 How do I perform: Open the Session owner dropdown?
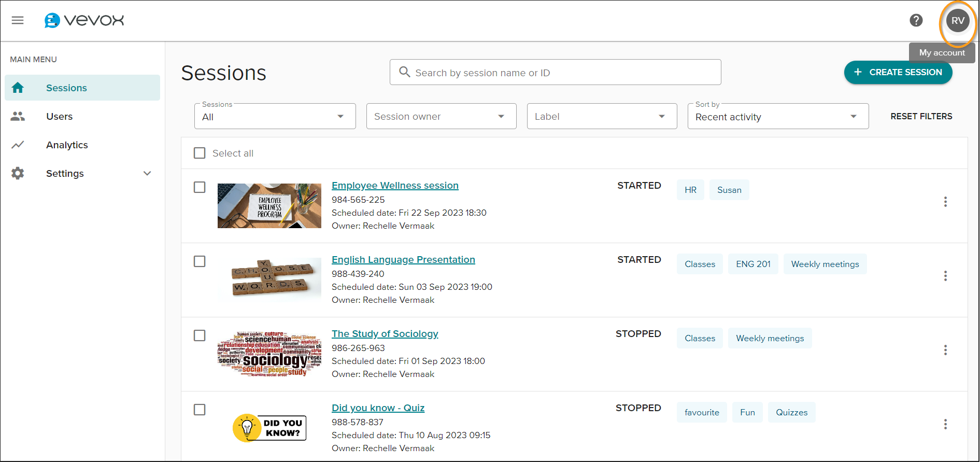442,116
